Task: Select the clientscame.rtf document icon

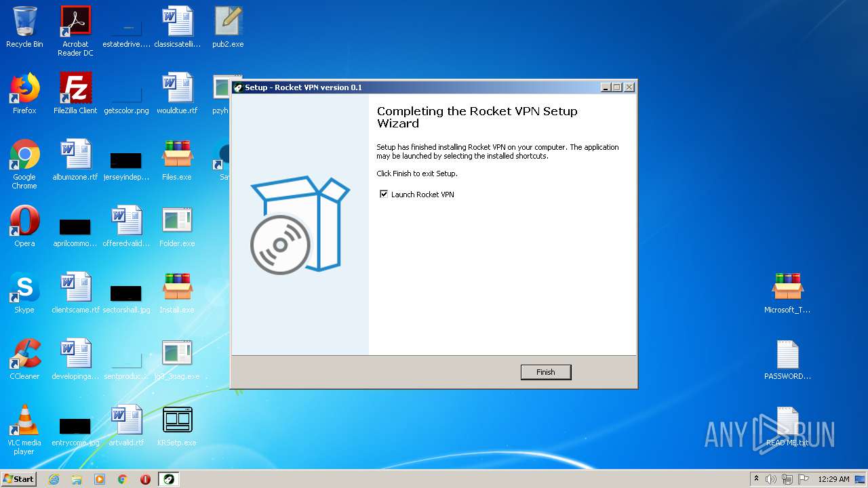Action: (75, 293)
